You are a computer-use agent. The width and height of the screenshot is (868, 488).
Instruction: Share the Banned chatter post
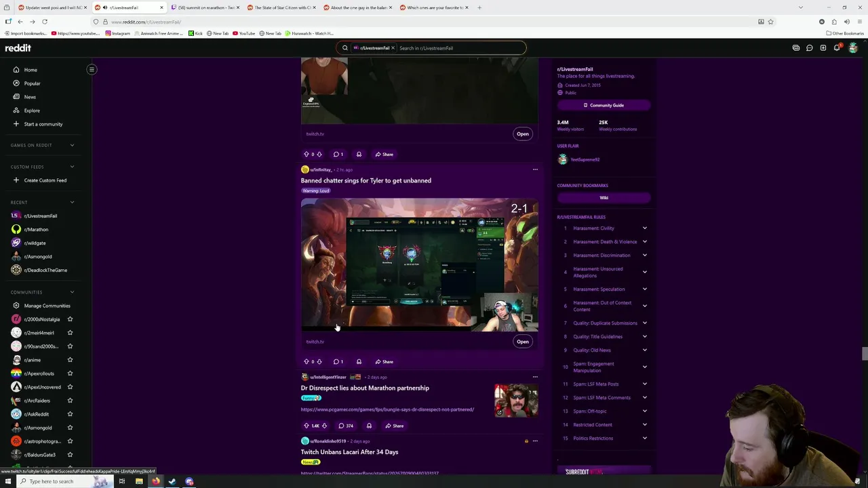384,362
